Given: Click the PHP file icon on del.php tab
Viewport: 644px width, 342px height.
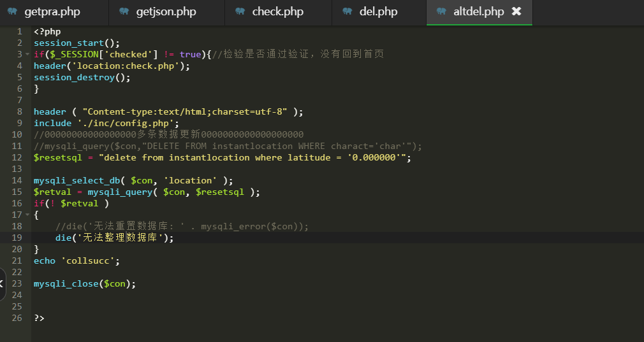Looking at the screenshot, I should coord(347,11).
